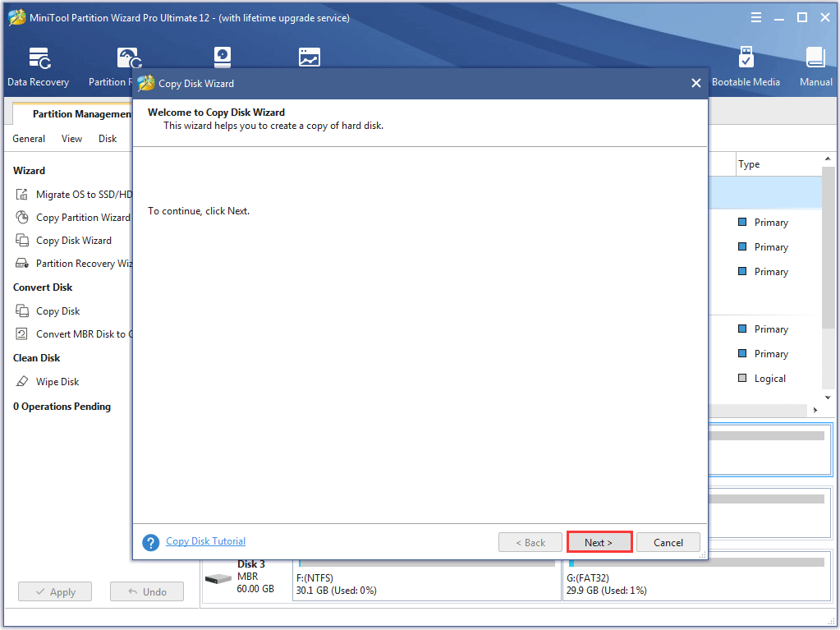Click the Copy Disk icon under Convert Disk
Image resolution: width=840 pixels, height=630 pixels.
(x=21, y=310)
